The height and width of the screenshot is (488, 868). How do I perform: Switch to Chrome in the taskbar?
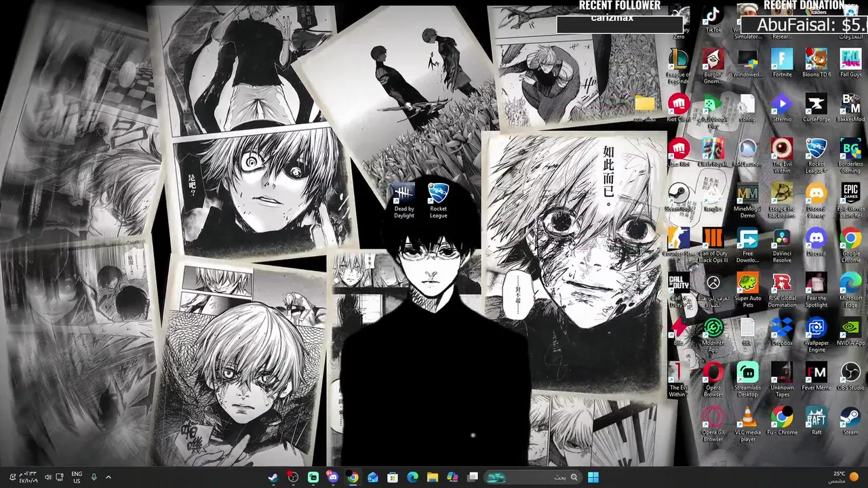pos(352,477)
